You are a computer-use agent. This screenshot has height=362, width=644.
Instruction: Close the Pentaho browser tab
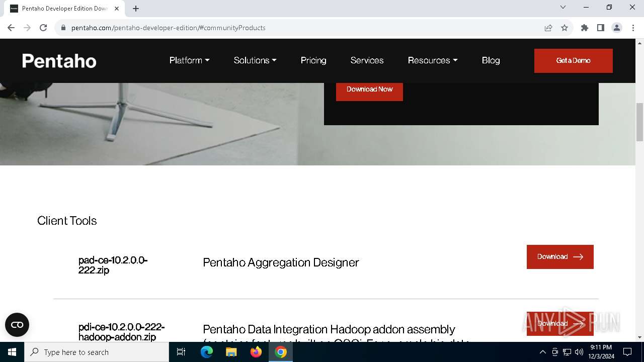117,9
